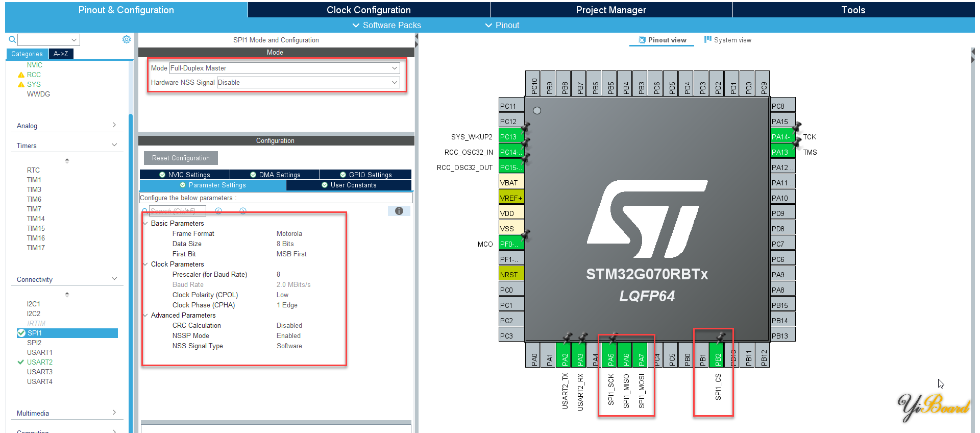
Task: Switch to the Clock Configuration tab
Action: (369, 10)
